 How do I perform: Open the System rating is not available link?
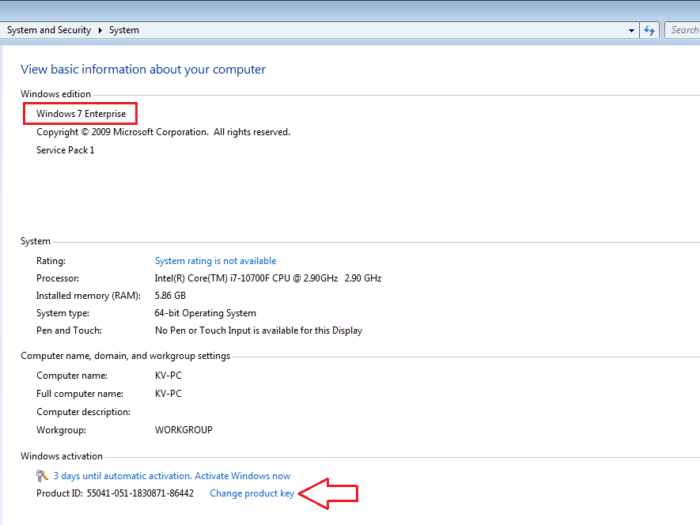tap(215, 261)
